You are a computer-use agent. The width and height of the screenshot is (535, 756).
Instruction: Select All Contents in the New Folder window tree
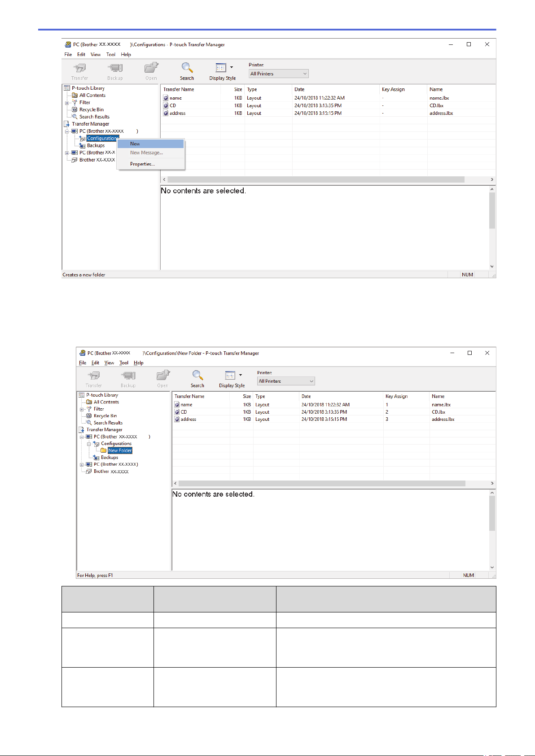(x=106, y=402)
